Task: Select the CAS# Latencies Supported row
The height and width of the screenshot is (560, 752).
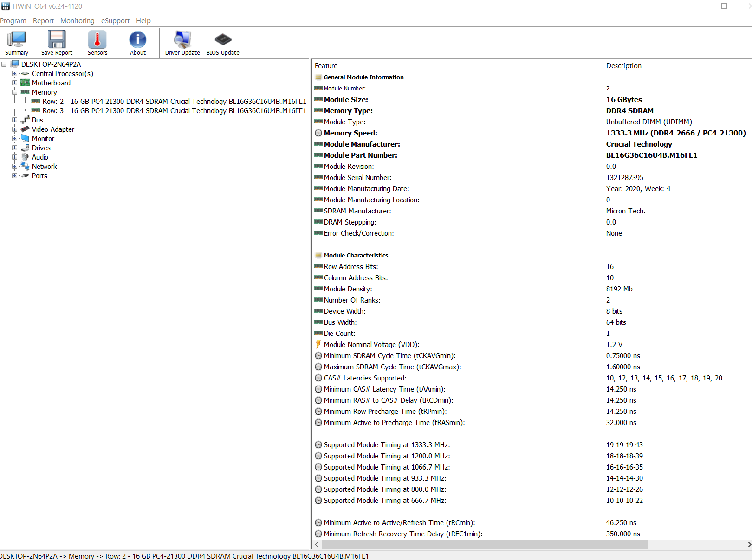Action: pos(532,378)
